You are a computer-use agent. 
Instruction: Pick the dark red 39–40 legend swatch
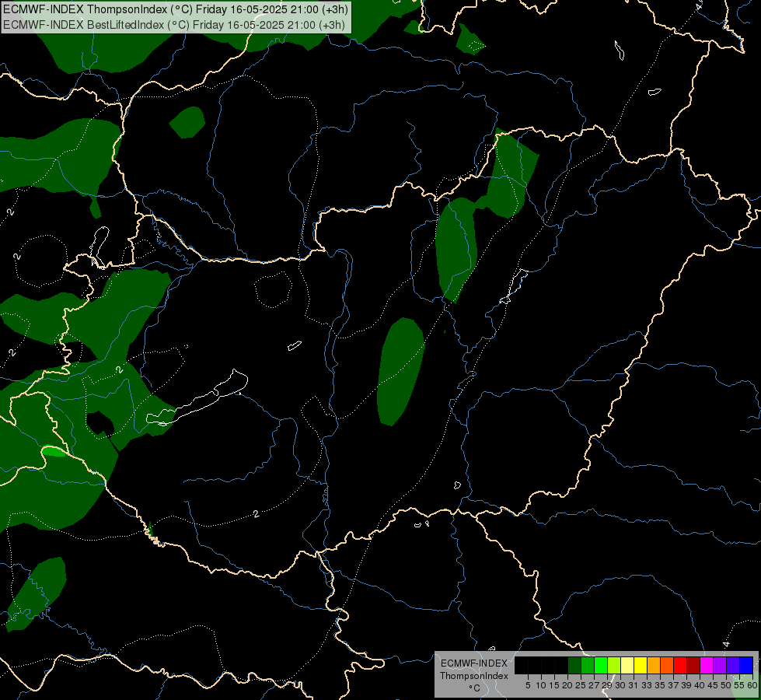click(x=693, y=665)
